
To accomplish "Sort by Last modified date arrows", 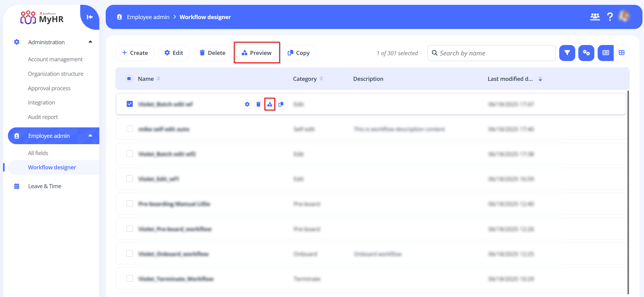I will pyautogui.click(x=540, y=79).
